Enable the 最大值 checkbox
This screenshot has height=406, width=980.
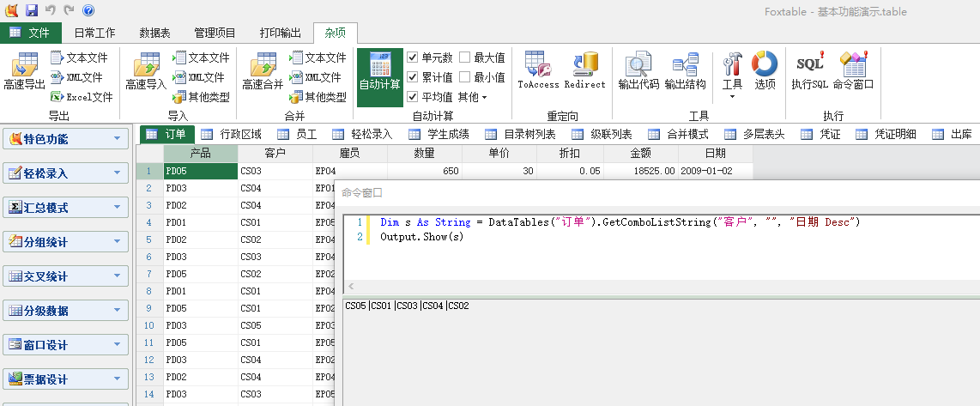(465, 58)
